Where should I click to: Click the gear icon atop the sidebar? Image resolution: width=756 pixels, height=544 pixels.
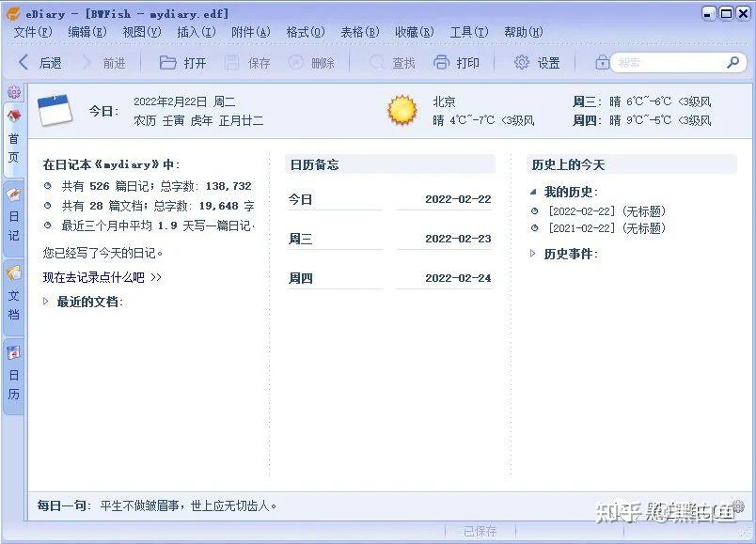(13, 91)
